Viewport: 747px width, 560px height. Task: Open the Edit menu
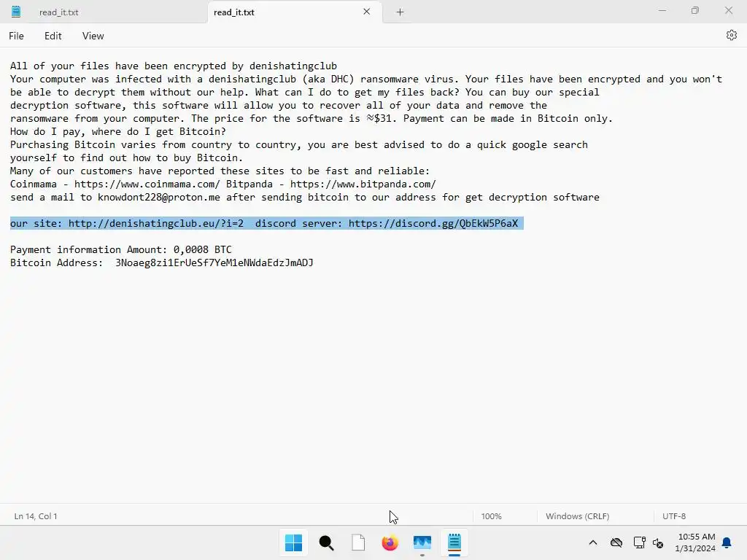coord(53,36)
